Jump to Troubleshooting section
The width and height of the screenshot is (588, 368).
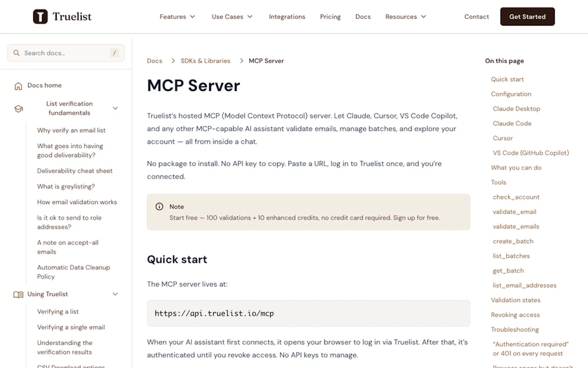click(515, 329)
